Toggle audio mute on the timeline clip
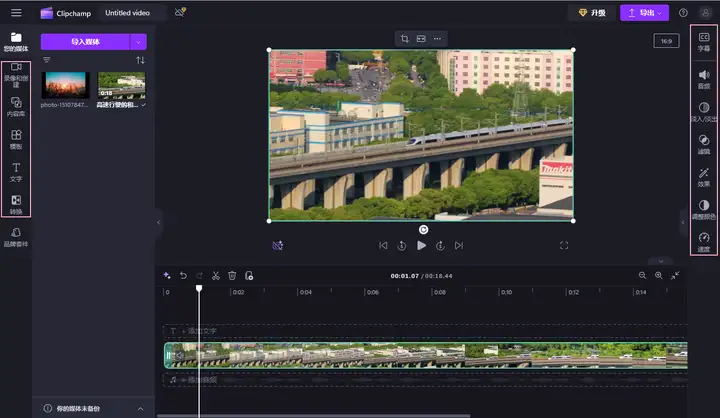Image resolution: width=720 pixels, height=418 pixels. tap(180, 355)
